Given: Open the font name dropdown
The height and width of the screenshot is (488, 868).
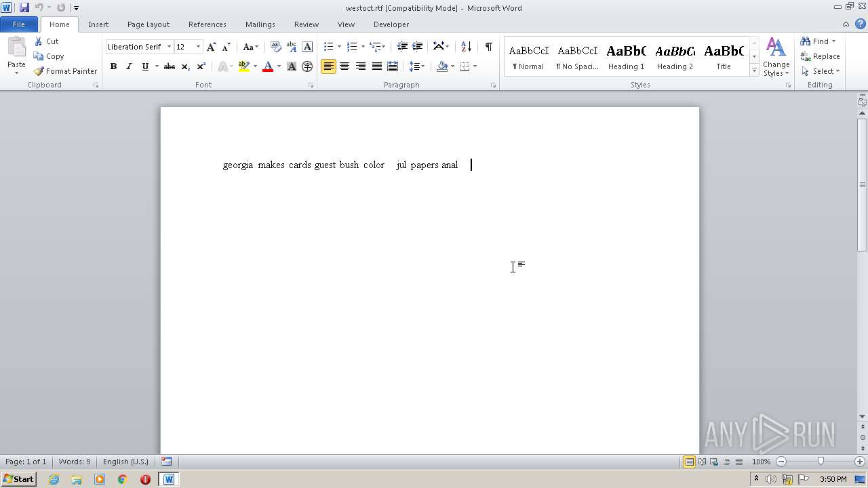Looking at the screenshot, I should pyautogui.click(x=169, y=47).
